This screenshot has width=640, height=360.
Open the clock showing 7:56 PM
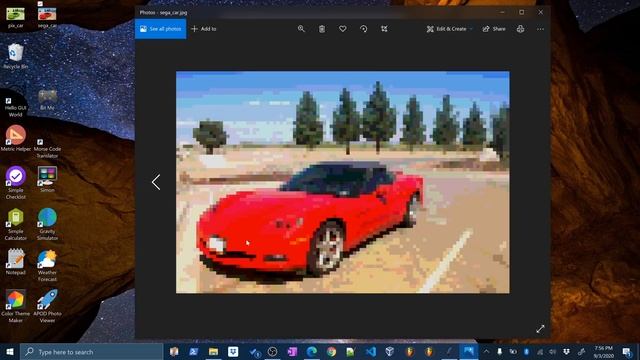tap(604, 352)
